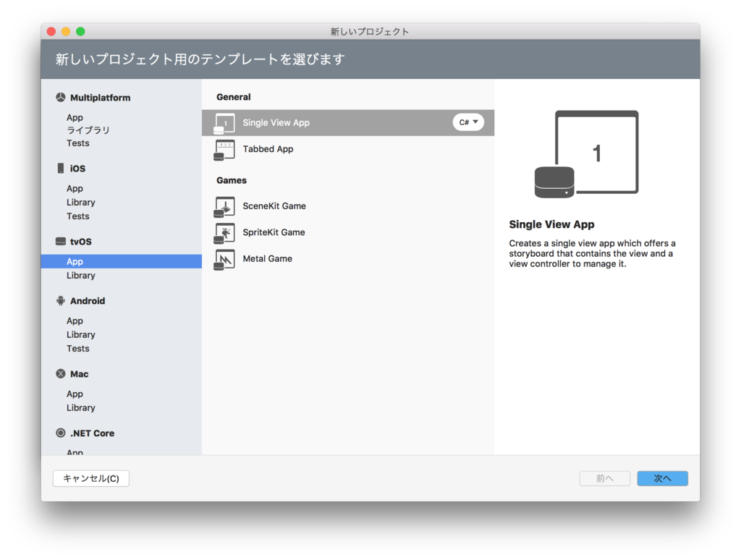Select App under Mac
The height and width of the screenshot is (560, 741).
[x=75, y=394]
